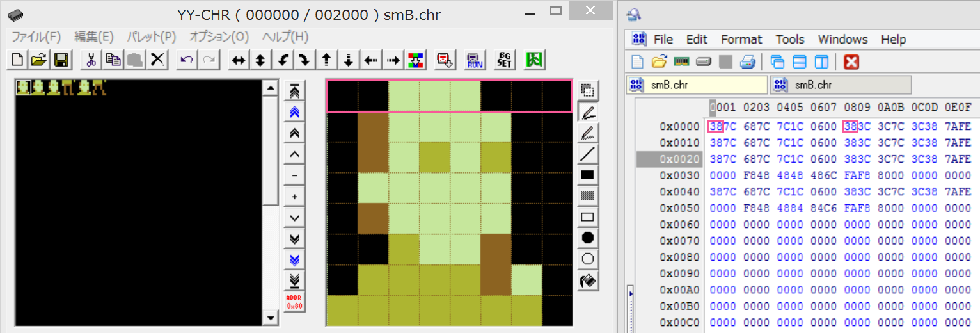Shift the tile pixels right
Screen dimensions: 980x333
pos(393,60)
